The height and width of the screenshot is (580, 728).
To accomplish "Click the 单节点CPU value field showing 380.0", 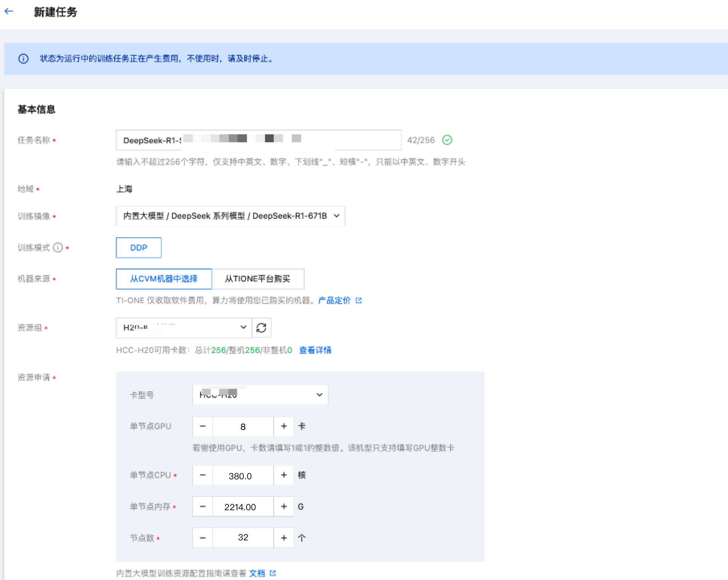I will click(243, 475).
